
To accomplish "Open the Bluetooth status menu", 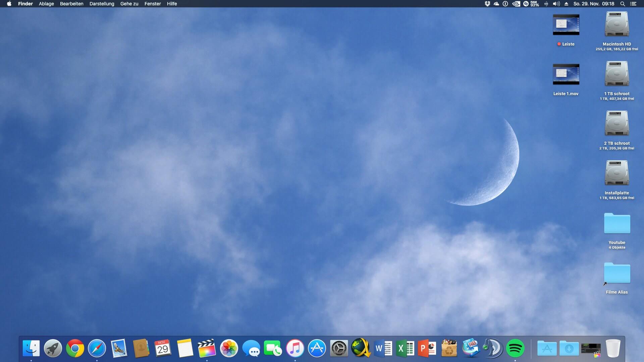I will click(x=546, y=4).
